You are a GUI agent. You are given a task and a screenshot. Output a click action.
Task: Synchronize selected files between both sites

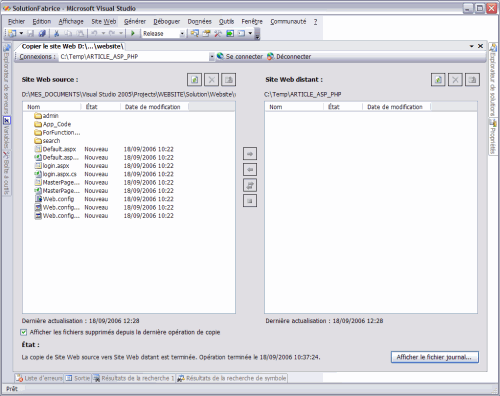click(x=250, y=185)
